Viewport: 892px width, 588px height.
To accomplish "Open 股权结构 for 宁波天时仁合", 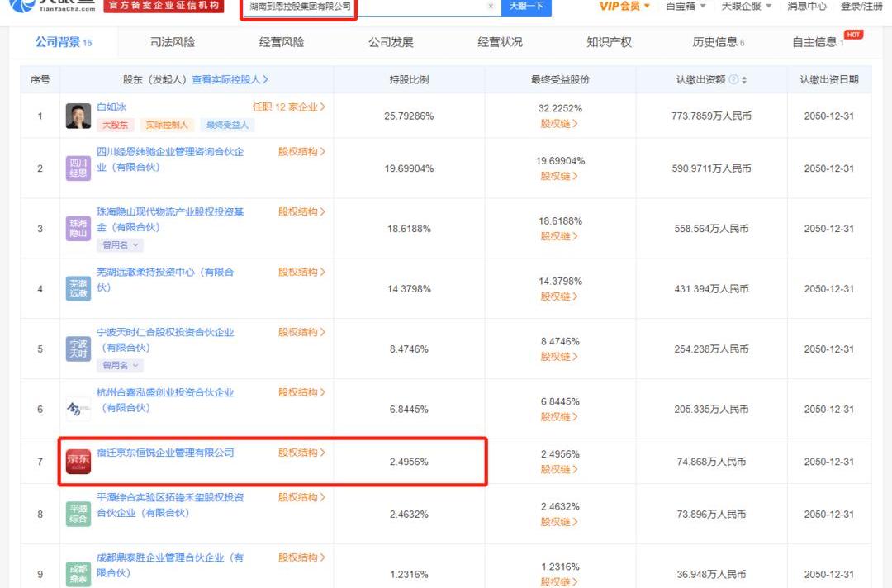I will tap(301, 333).
